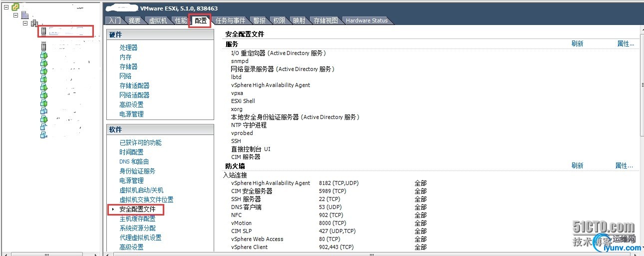Select the 直接控制台 UI service row

tap(251, 149)
